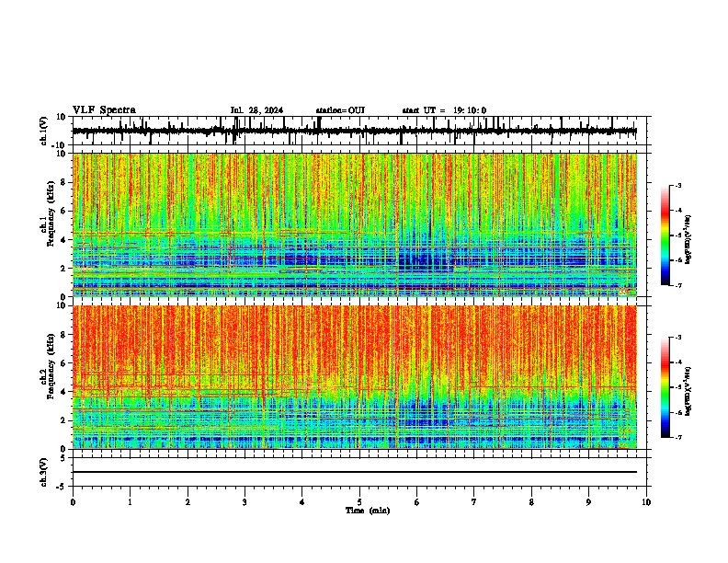728x563 pixels.
Task: Click the "-3" label on ch.1 colorbar
Action: pyautogui.click(x=678, y=185)
